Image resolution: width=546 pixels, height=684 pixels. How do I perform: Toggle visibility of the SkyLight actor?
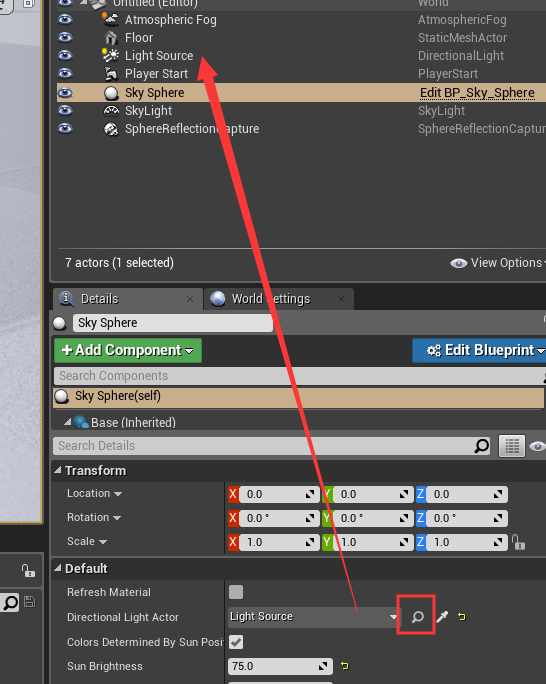65,110
